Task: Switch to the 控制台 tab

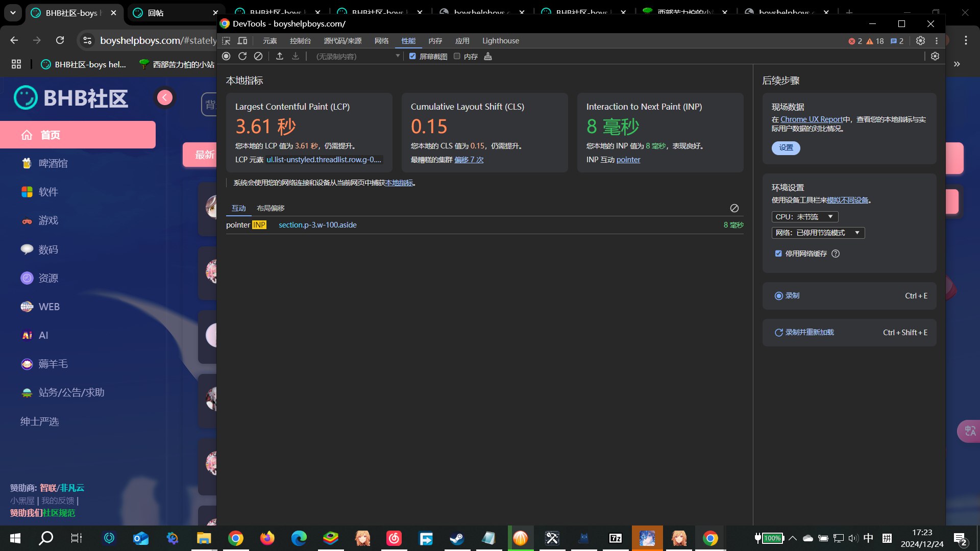Action: coord(300,41)
